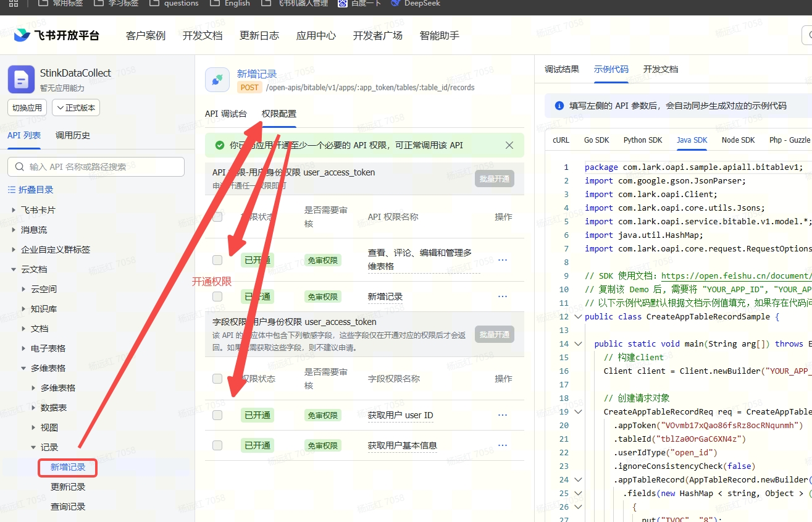Open the English bookmark folder
This screenshot has width=812, height=522.
point(230,3)
